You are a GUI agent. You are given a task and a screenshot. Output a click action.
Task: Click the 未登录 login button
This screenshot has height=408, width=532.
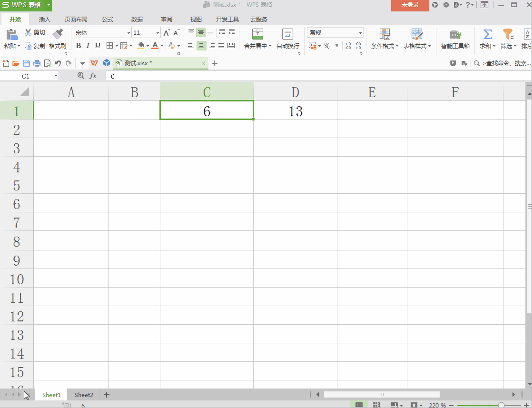[x=410, y=5]
